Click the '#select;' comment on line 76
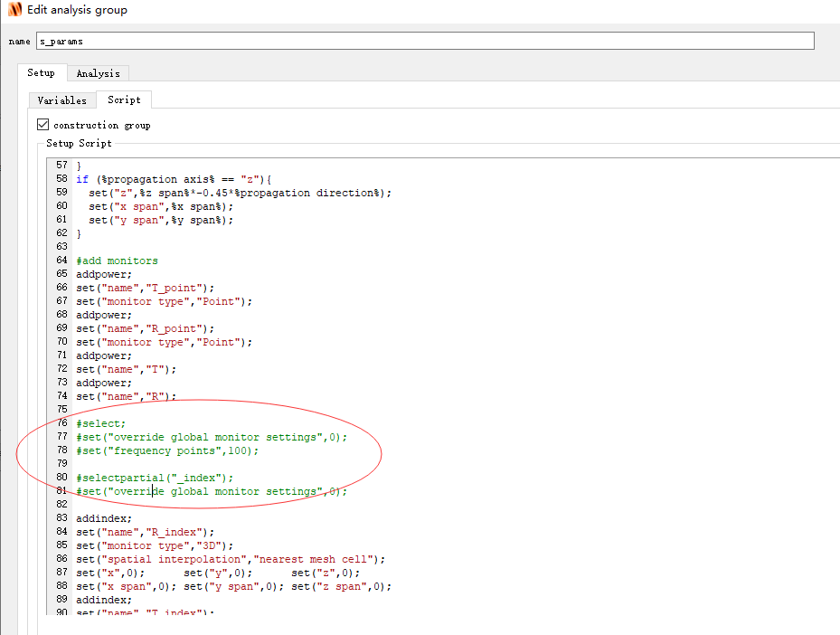 pos(100,424)
